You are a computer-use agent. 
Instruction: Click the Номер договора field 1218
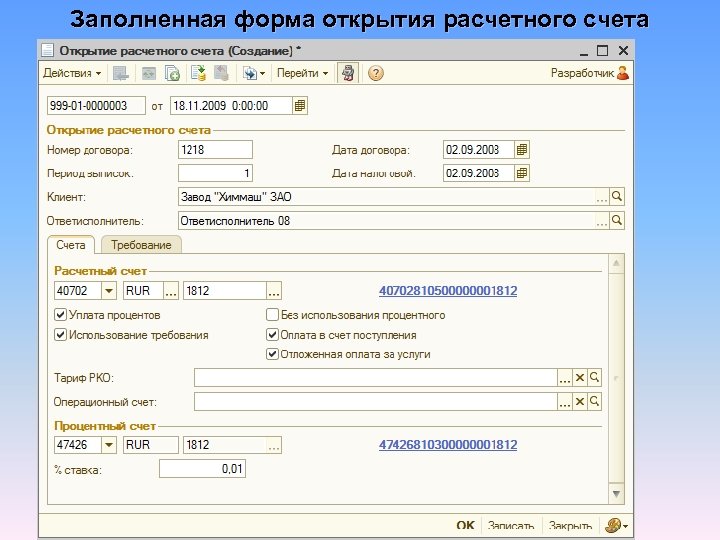215,150
